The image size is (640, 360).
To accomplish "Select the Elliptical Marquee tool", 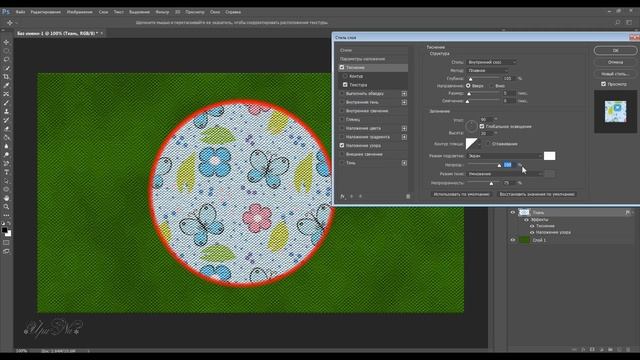I will pyautogui.click(x=6, y=51).
